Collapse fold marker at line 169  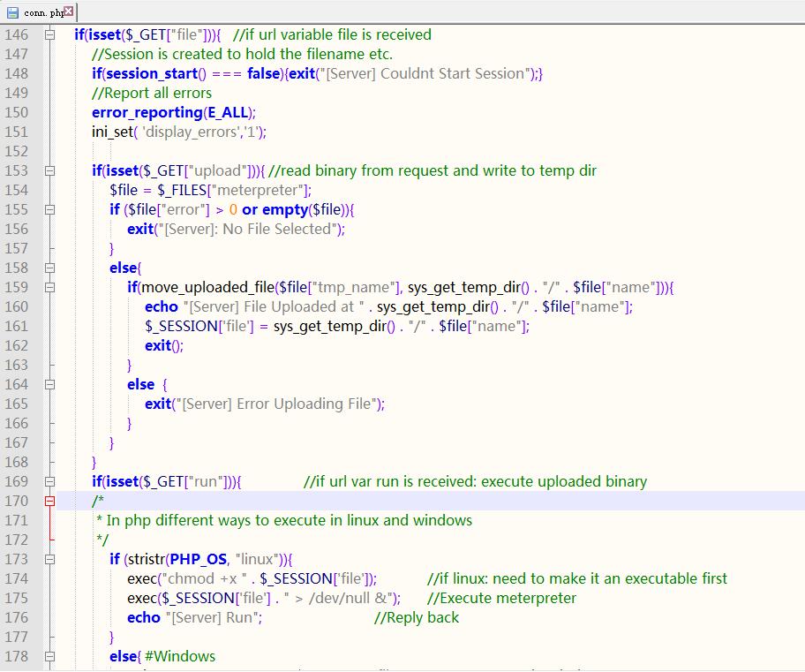(49, 482)
